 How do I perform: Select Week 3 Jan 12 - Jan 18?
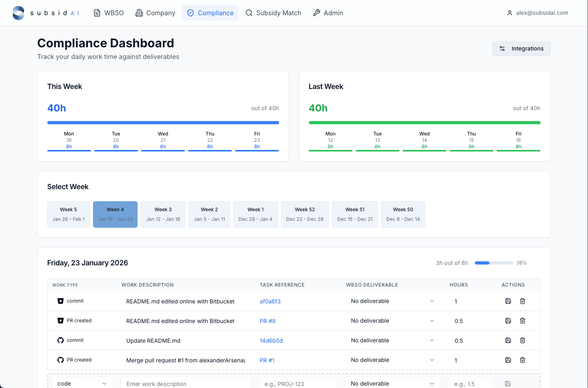(x=163, y=214)
